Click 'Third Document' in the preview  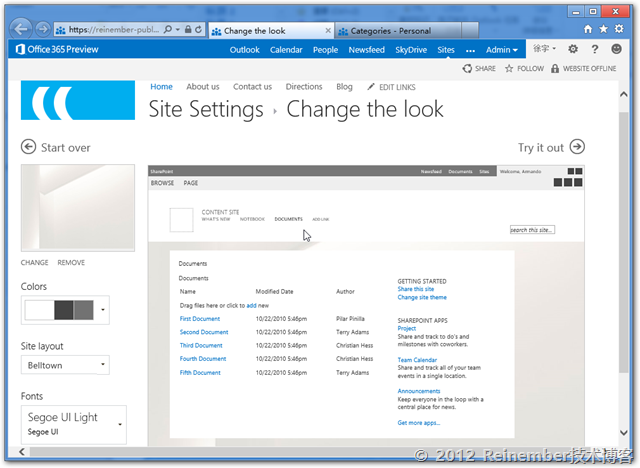point(201,345)
